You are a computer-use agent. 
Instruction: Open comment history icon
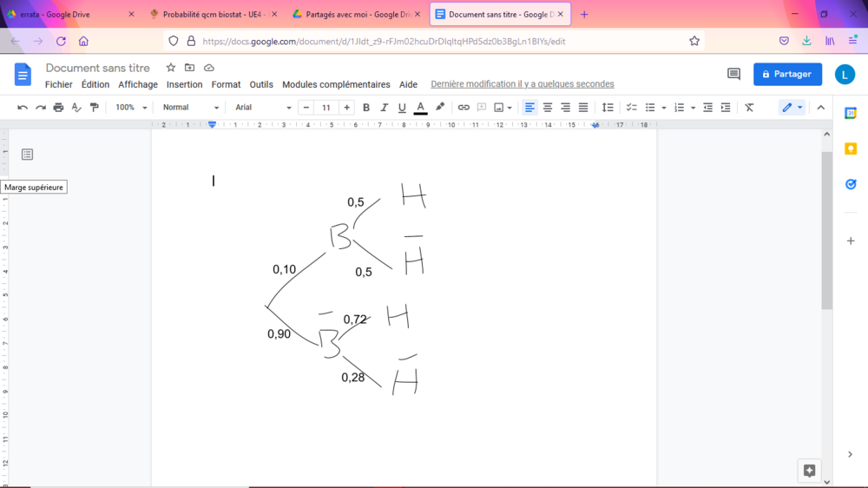click(x=733, y=75)
